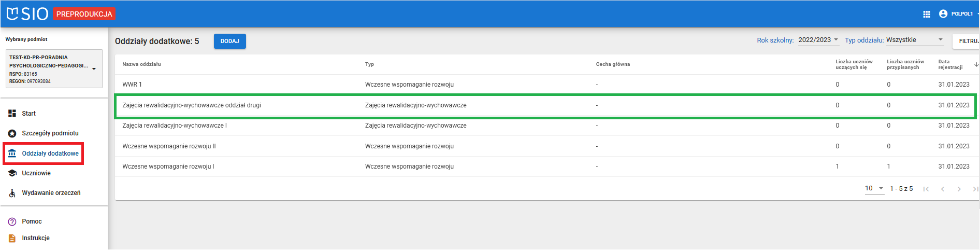Click the Wydawanie orzeczeń accessibility icon
The image size is (980, 250).
tap(12, 193)
